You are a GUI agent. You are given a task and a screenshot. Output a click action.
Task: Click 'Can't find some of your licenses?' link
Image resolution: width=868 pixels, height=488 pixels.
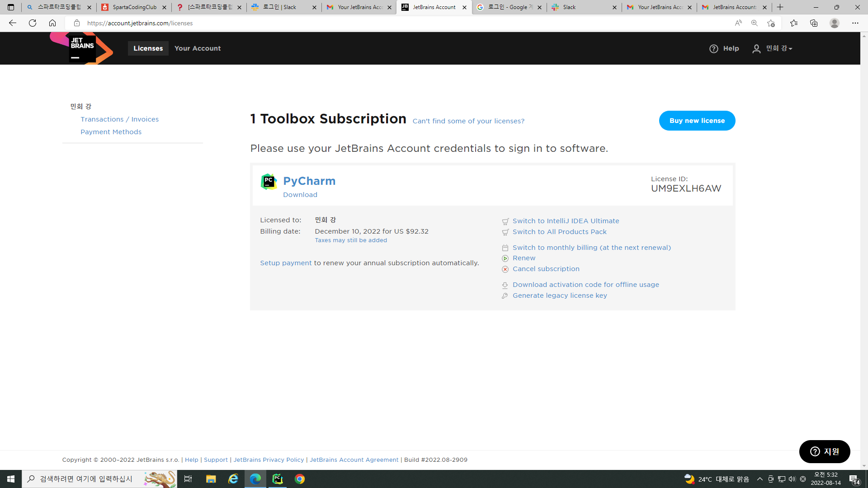click(x=468, y=121)
